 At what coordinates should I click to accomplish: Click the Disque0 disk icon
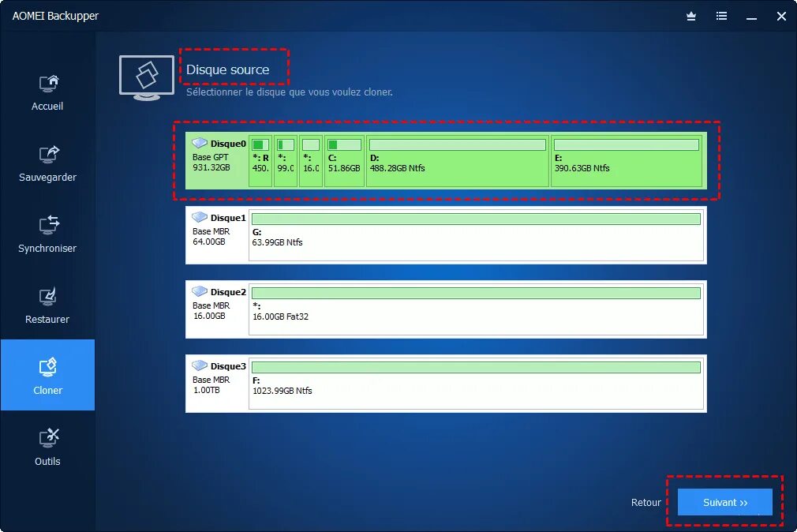click(x=198, y=143)
